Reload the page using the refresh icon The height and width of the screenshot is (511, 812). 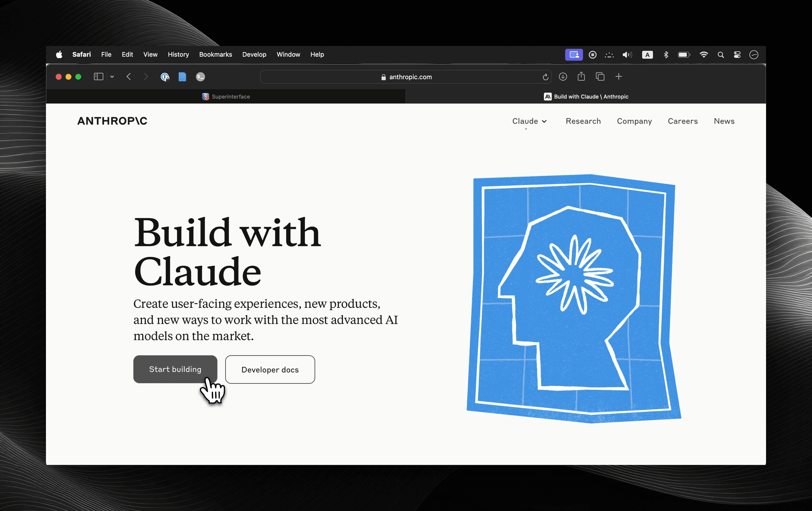pyautogui.click(x=546, y=77)
